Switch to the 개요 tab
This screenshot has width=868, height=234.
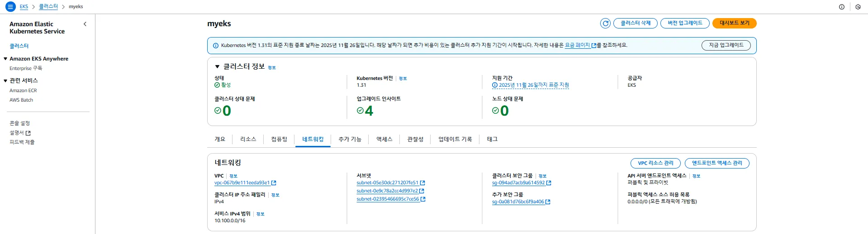pos(220,139)
